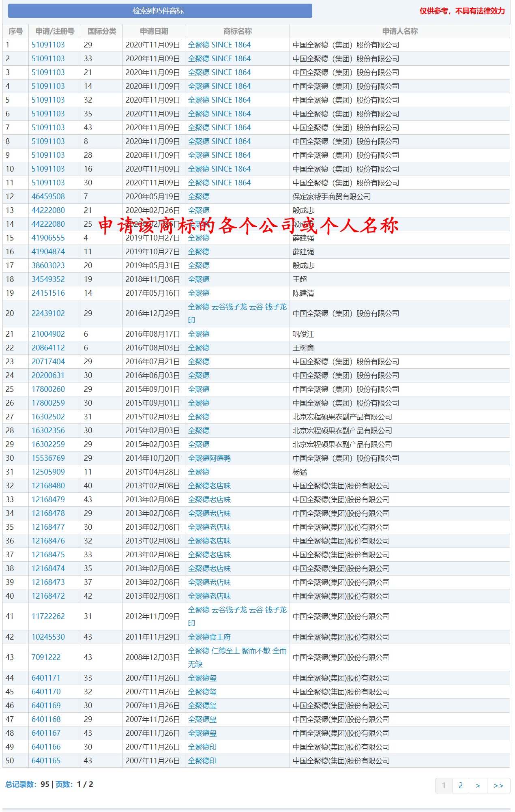The height and width of the screenshot is (812, 515).
Task: Select applicant text 保定家帮手商贸有限公司
Action: [x=332, y=197]
